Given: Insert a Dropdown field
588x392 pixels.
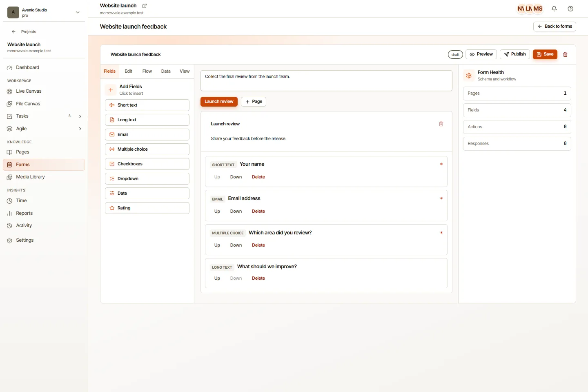Looking at the screenshot, I should point(147,178).
